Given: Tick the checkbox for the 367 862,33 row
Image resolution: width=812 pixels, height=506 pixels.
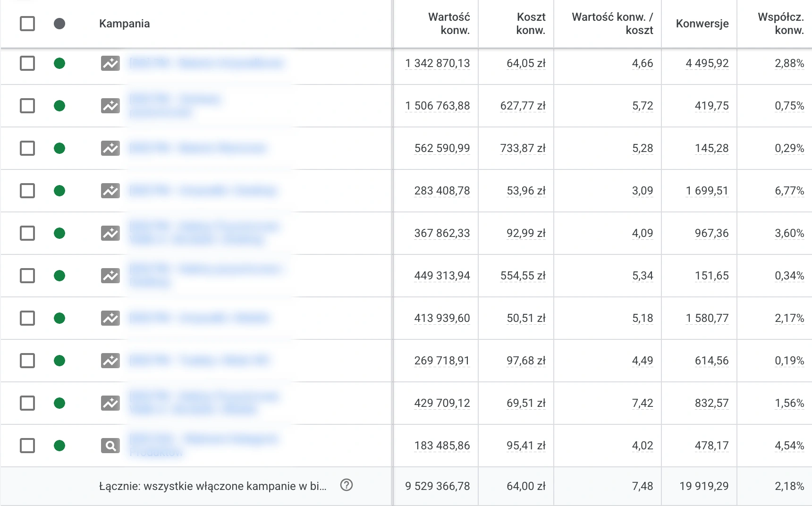Looking at the screenshot, I should click(27, 233).
